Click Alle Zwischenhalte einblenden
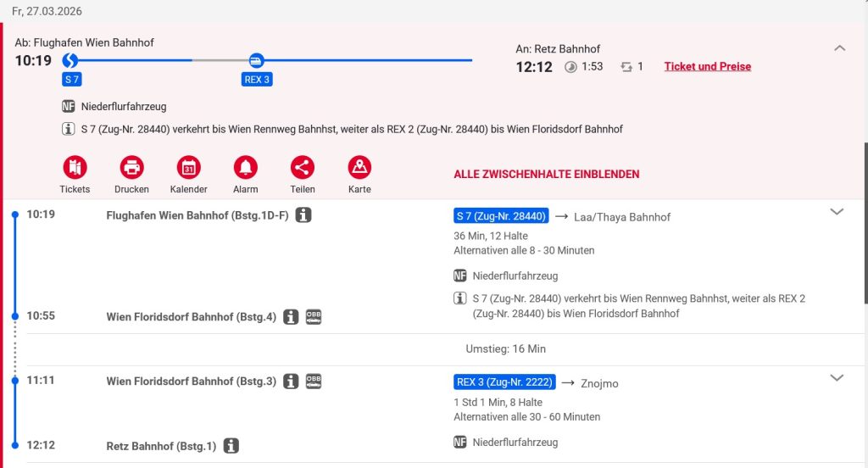This screenshot has width=868, height=468. [546, 174]
